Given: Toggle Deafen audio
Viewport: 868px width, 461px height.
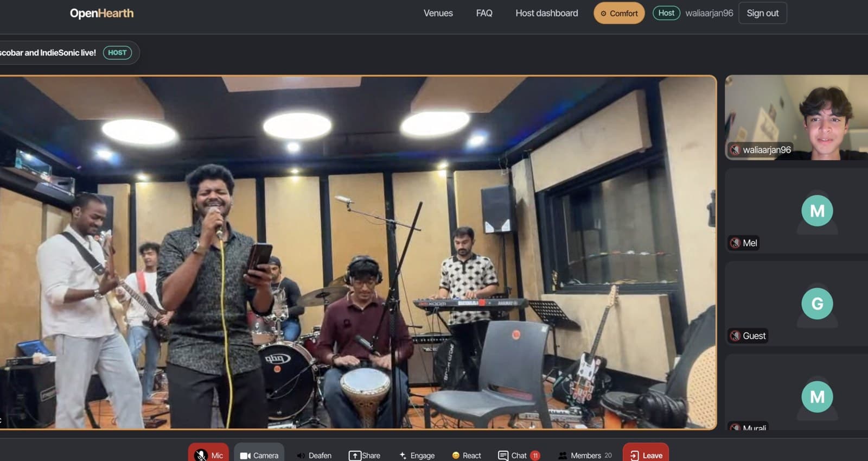Looking at the screenshot, I should (x=314, y=455).
